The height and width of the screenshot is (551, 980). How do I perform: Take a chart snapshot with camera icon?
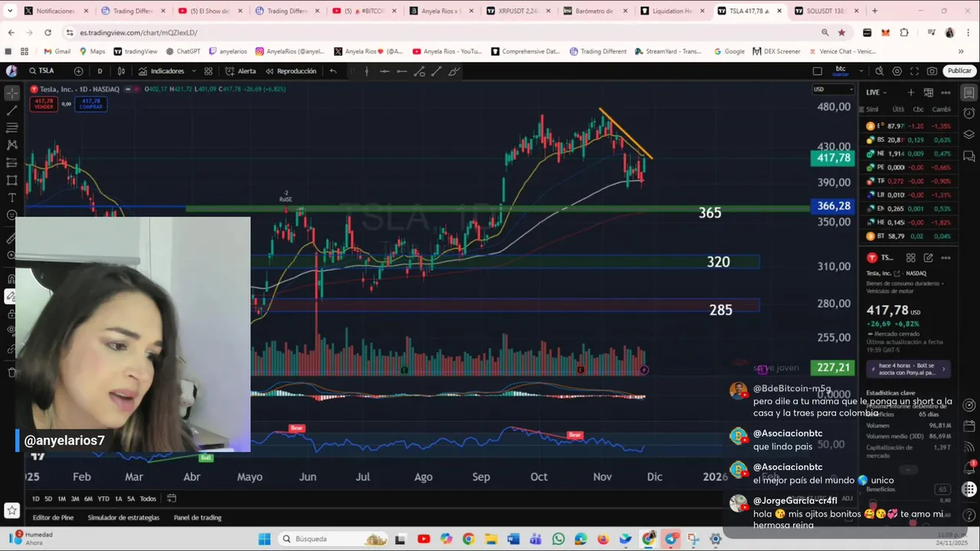[932, 71]
